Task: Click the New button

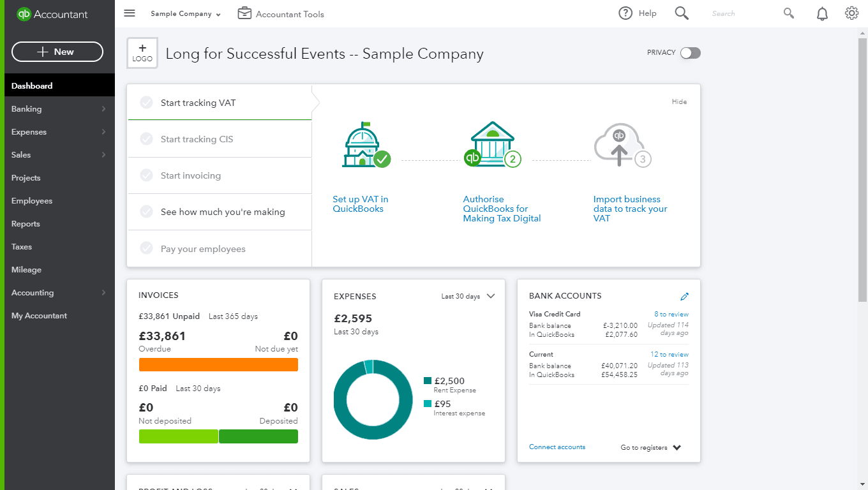Action: (57, 52)
